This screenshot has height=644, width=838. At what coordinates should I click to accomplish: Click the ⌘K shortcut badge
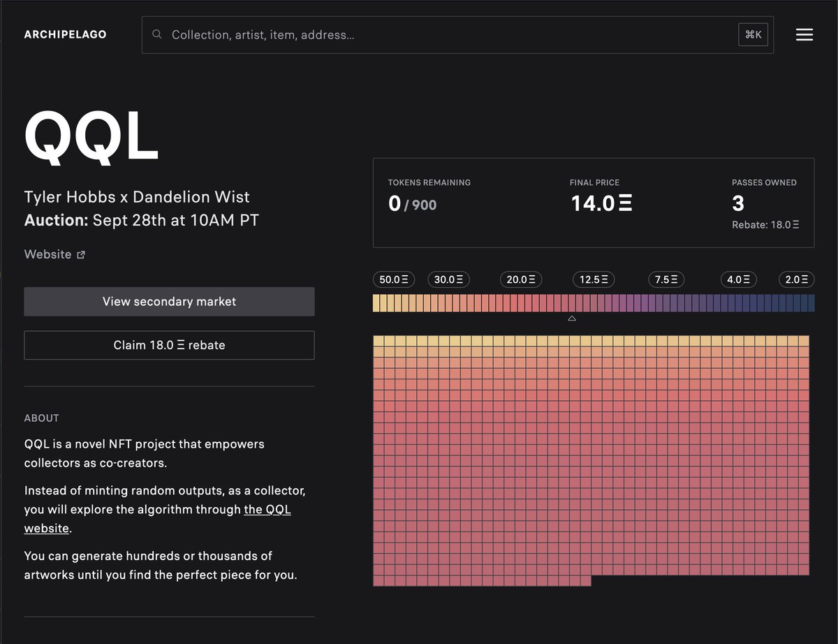pyautogui.click(x=753, y=34)
